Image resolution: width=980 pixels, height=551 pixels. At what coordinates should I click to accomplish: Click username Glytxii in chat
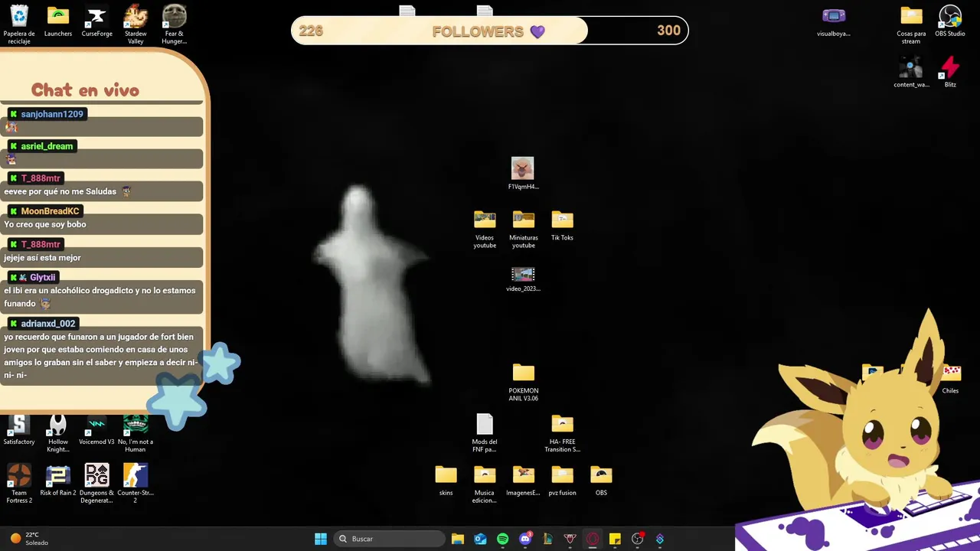click(42, 278)
